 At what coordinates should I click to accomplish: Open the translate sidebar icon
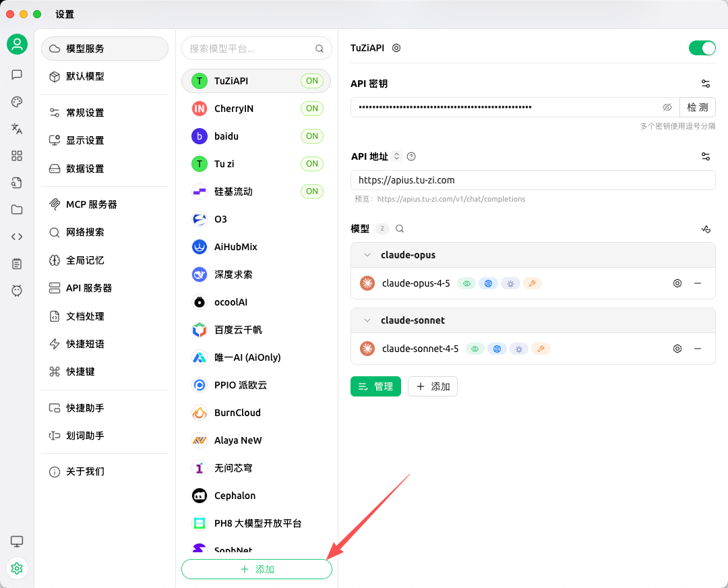click(x=17, y=129)
